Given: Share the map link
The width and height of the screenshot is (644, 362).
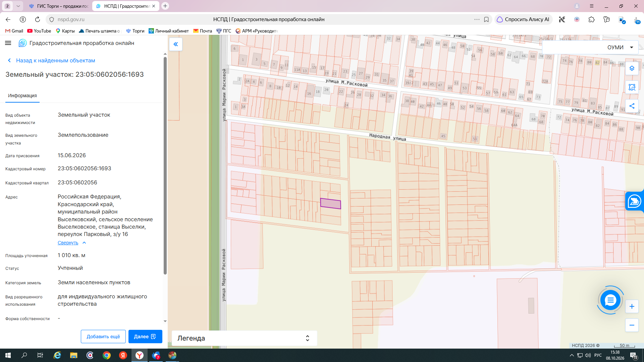Looking at the screenshot, I should tap(632, 106).
